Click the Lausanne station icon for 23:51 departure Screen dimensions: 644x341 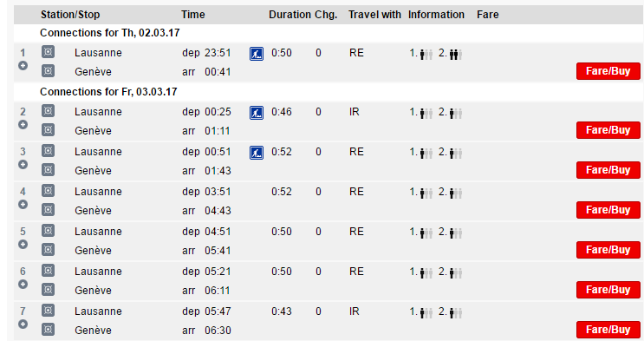click(48, 52)
